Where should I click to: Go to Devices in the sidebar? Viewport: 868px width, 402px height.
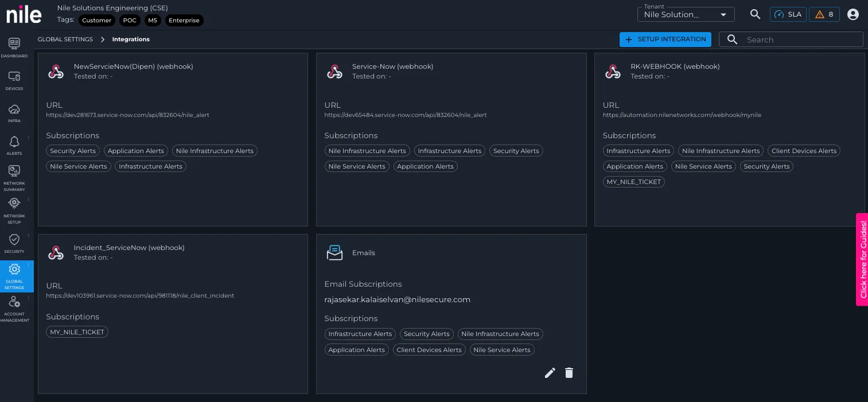(14, 76)
